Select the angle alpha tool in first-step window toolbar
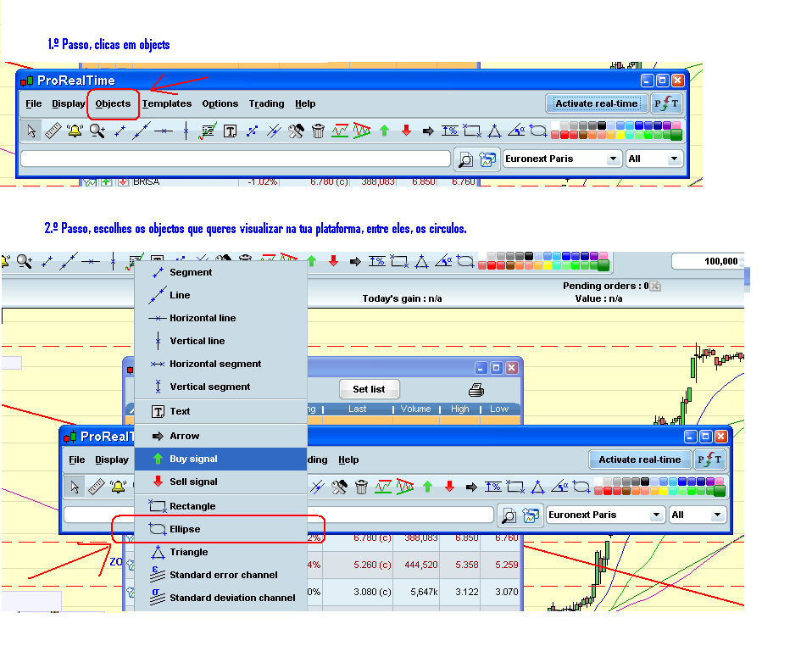812x646 pixels. pyautogui.click(x=516, y=131)
